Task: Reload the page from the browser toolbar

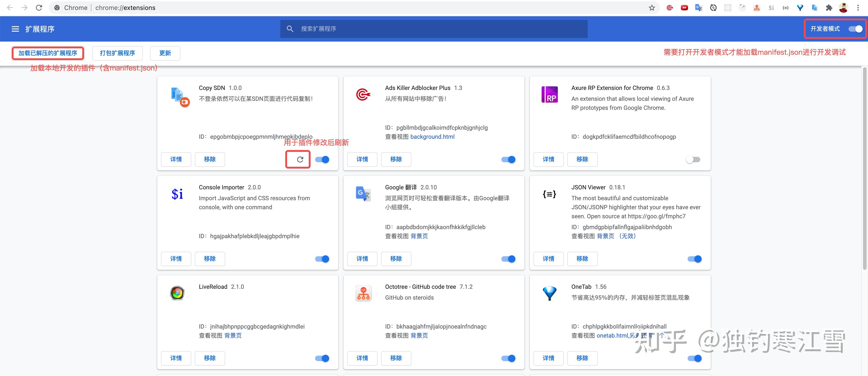Action: (39, 8)
